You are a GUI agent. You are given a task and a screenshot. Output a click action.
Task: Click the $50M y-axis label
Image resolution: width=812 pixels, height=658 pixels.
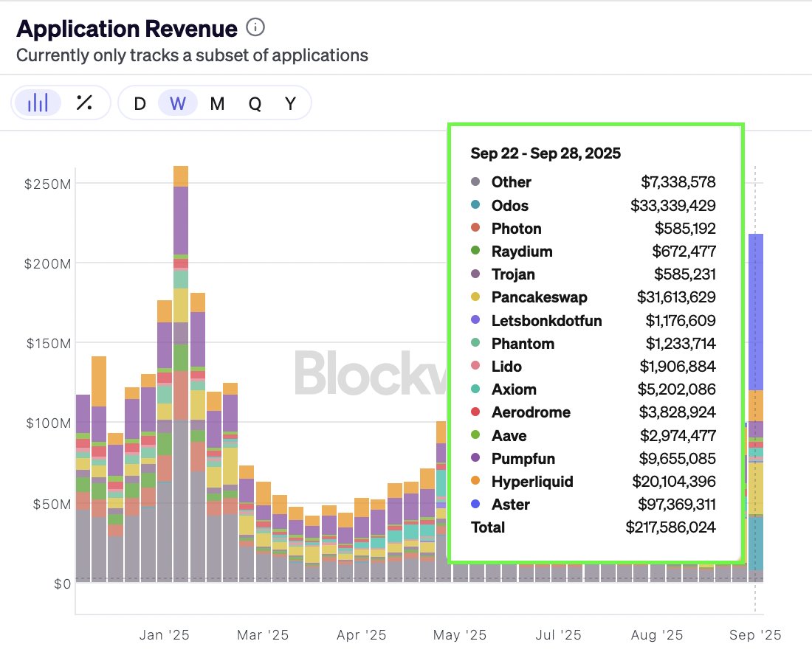[x=52, y=504]
